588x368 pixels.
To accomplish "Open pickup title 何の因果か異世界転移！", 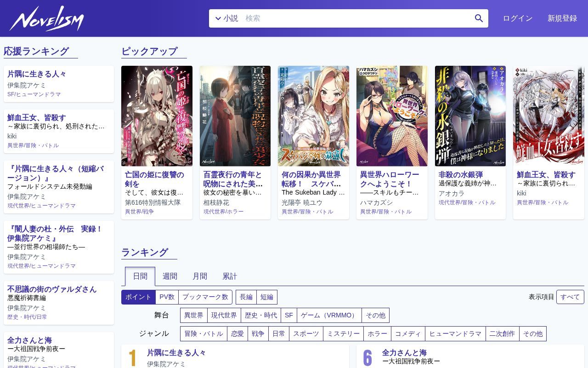I will coord(311,179).
